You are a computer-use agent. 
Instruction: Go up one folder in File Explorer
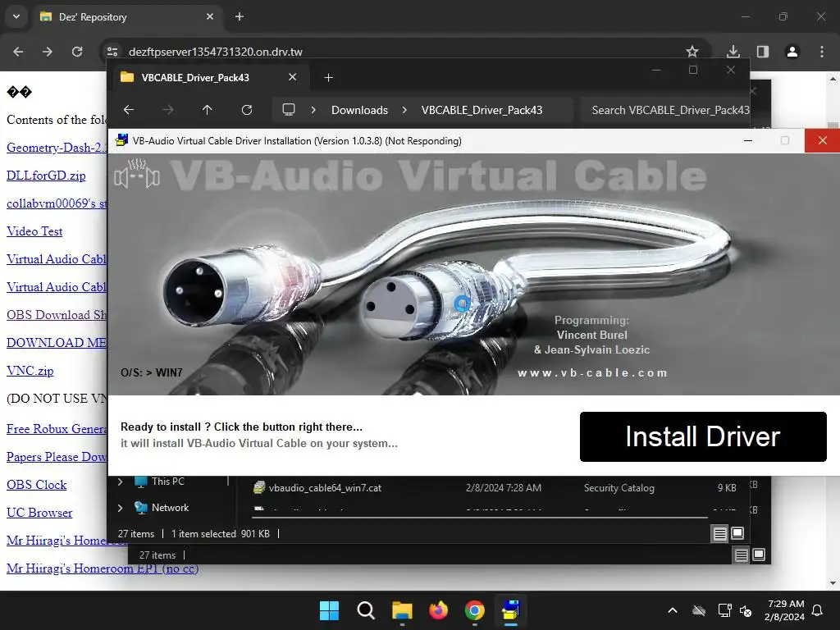point(208,110)
